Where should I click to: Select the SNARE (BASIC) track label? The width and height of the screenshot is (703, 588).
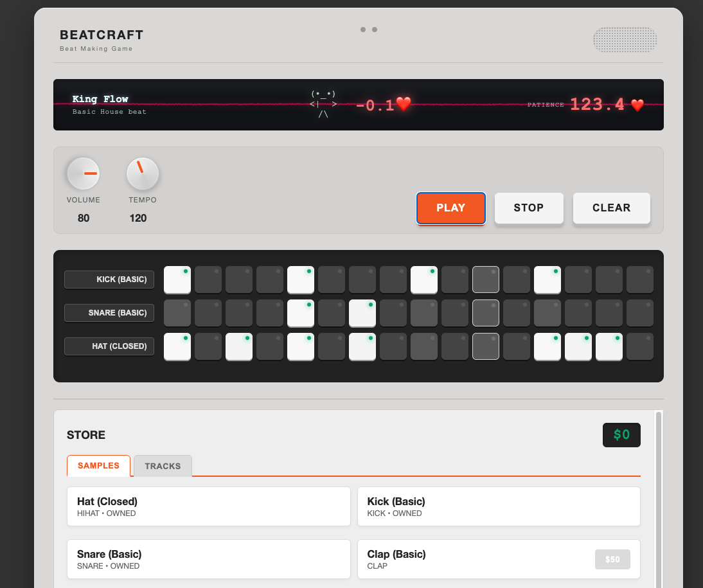(109, 313)
